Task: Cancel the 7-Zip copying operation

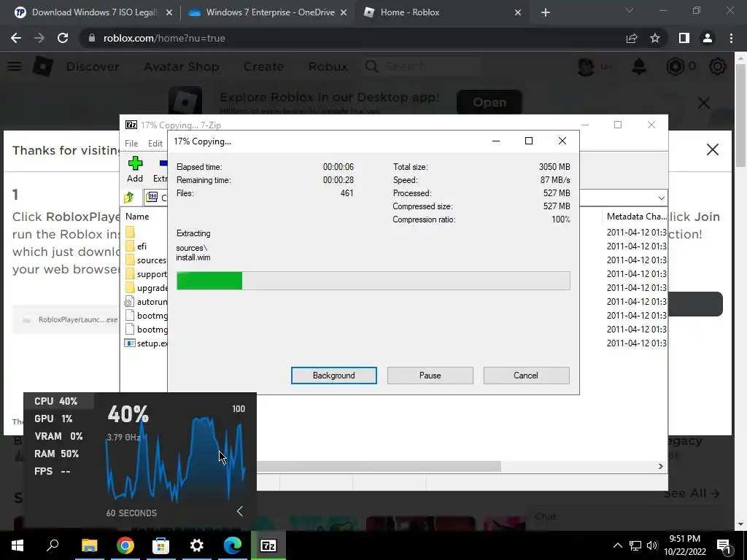Action: coord(526,376)
